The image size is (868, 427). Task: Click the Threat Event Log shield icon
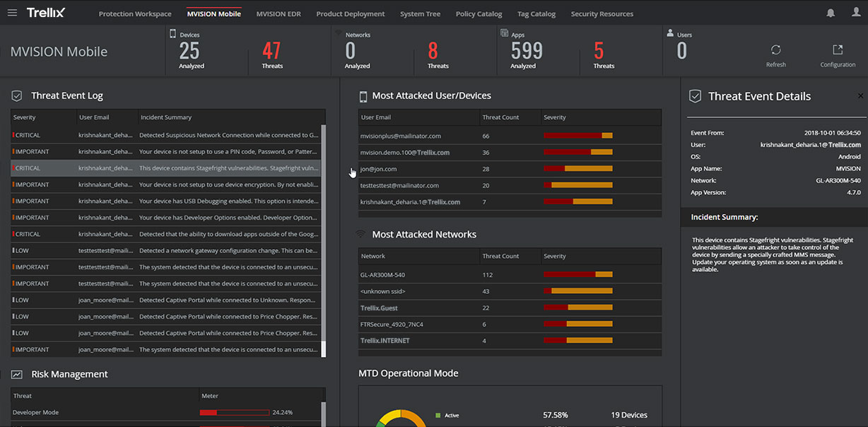[17, 95]
